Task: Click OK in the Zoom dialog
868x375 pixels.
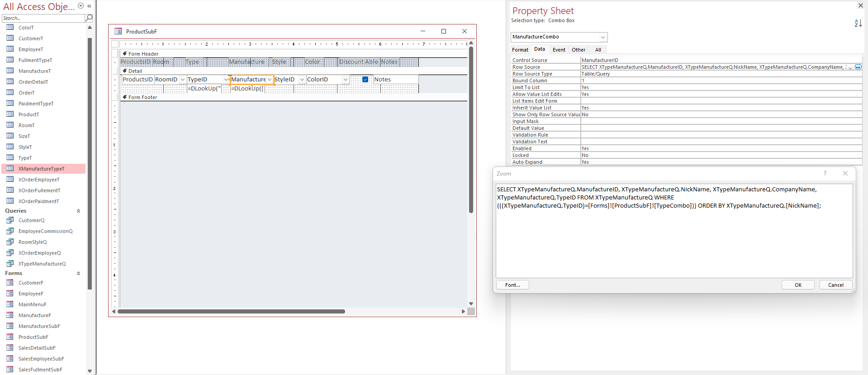Action: click(x=797, y=285)
